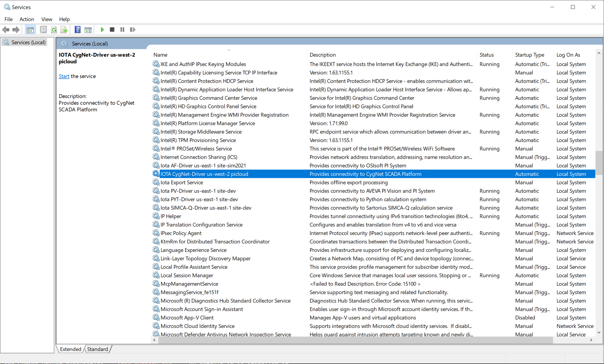Select Intel(R) Management Engine WMI Provider Registration
Screen dimensions: 604x364
tap(373, 115)
